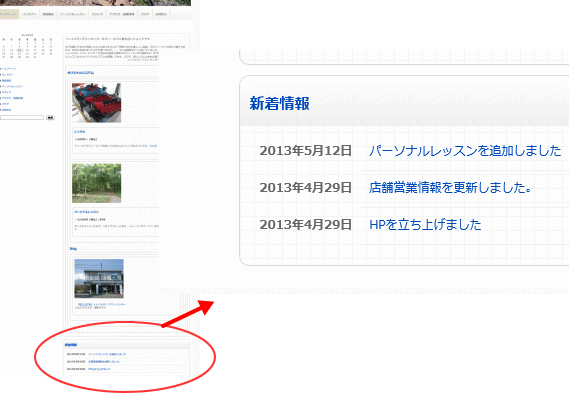Select the highlighted top page navigation tab
The height and width of the screenshot is (393, 569).
tap(9, 14)
